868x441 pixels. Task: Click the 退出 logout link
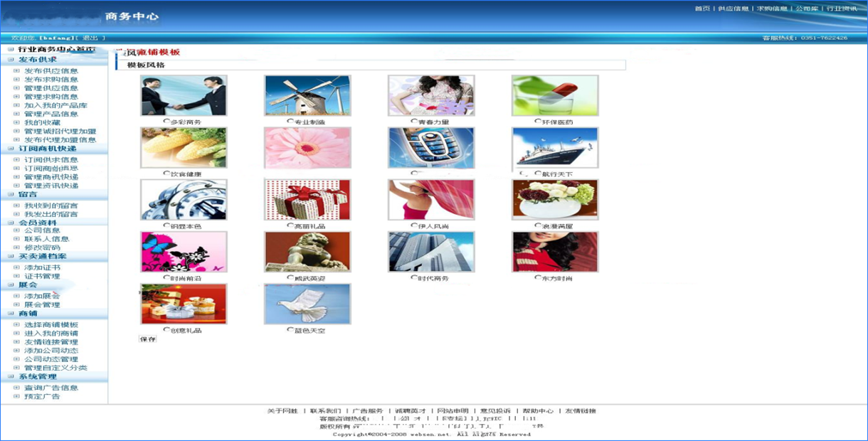coord(90,38)
